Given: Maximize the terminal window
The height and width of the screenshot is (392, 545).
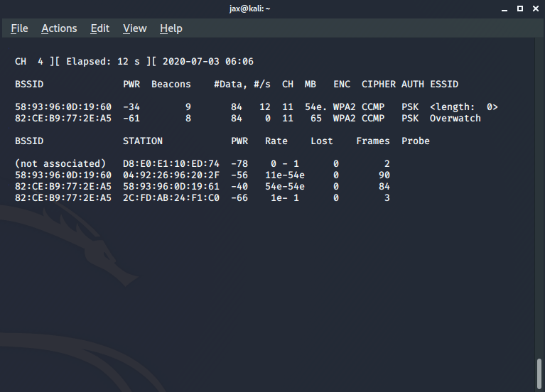Looking at the screenshot, I should (x=519, y=9).
